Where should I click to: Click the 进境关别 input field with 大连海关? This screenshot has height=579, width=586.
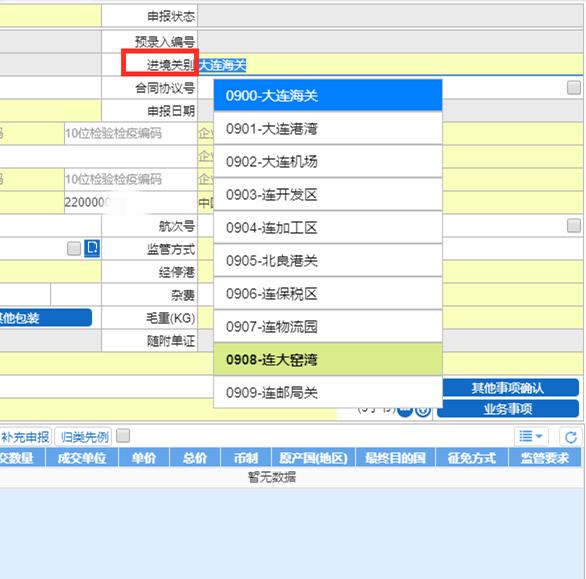(390, 65)
